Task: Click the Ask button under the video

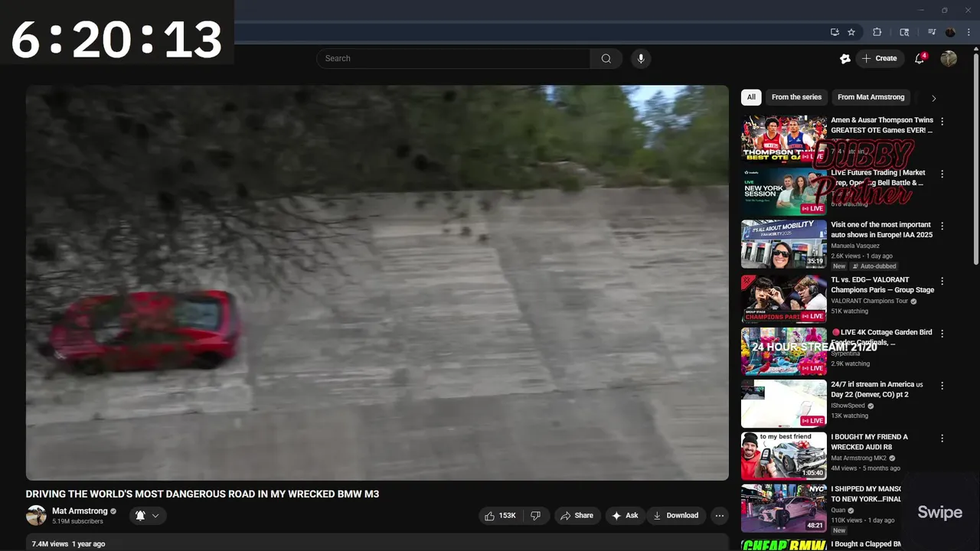Action: pos(625,516)
